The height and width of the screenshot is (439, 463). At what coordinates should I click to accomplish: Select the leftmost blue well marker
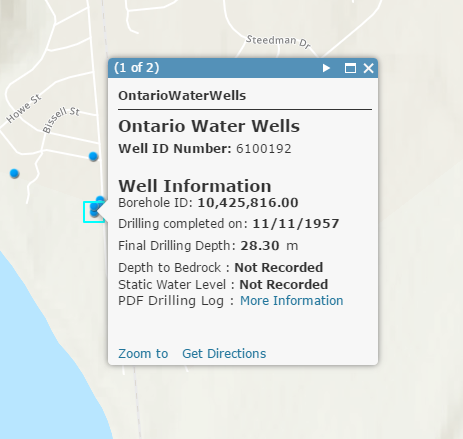click(x=14, y=173)
